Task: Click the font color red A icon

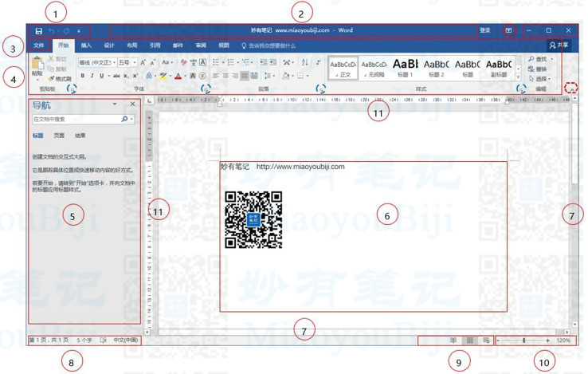Action: [x=178, y=77]
